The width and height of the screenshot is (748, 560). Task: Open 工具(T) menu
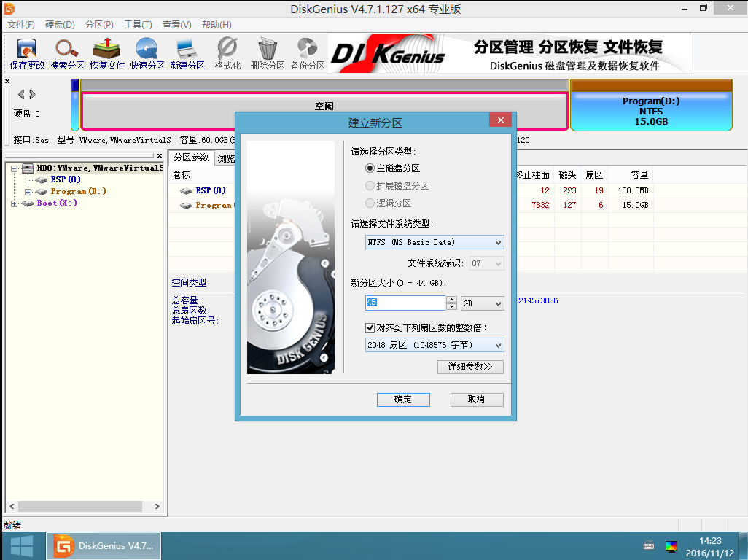coord(138,25)
